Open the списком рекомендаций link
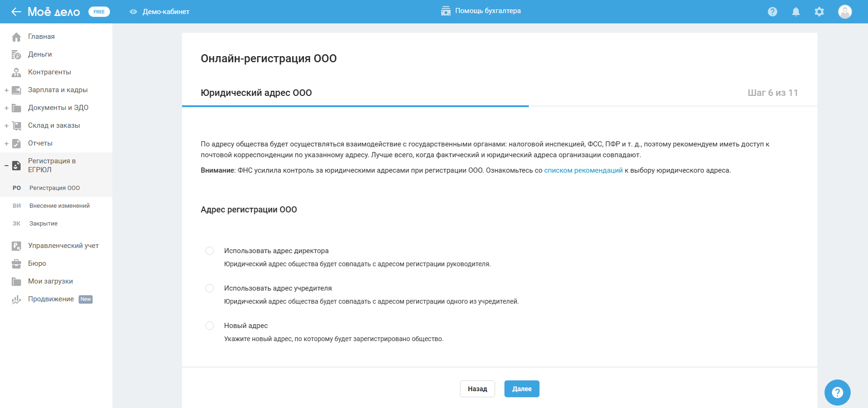This screenshot has height=408, width=868. coord(583,170)
